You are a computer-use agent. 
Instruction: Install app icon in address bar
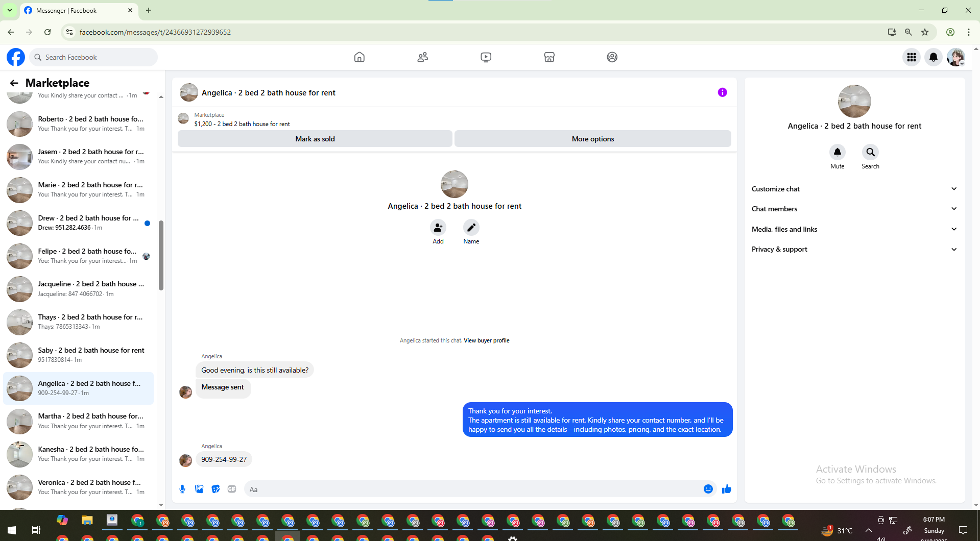click(892, 32)
